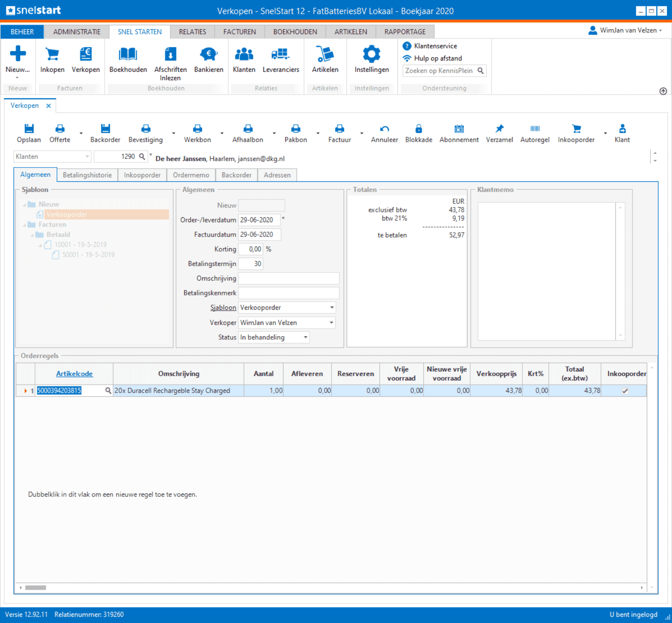
Task: Expand the Offerte dropdown arrow
Action: (x=81, y=133)
